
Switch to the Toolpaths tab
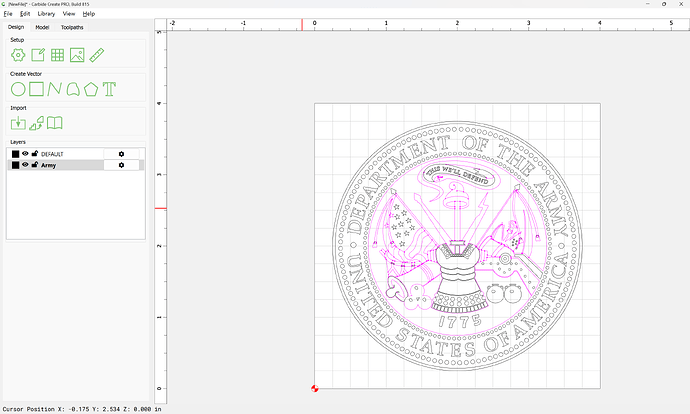point(72,27)
